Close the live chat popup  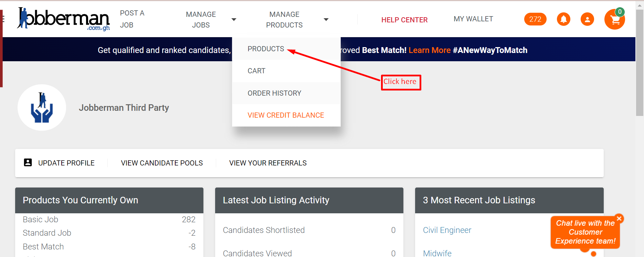pos(619,218)
